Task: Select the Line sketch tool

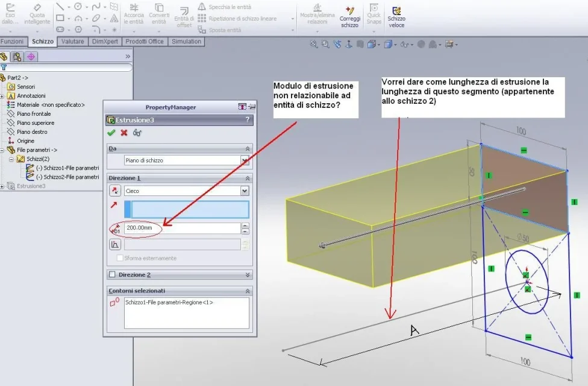Action: coord(60,7)
